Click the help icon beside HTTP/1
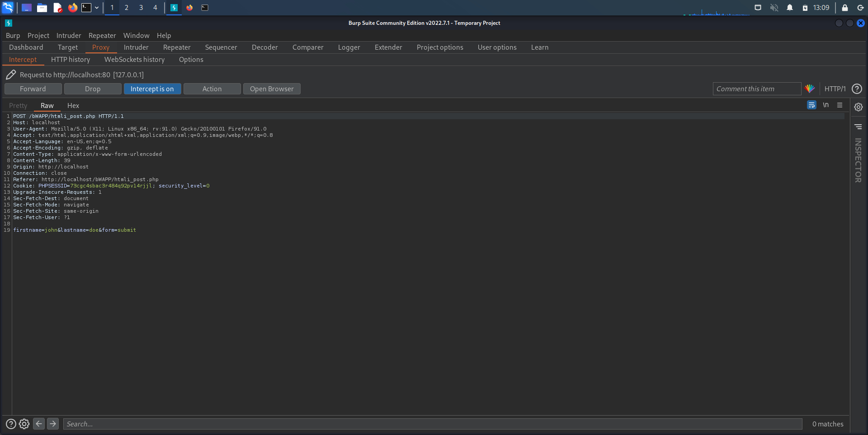 click(x=857, y=89)
